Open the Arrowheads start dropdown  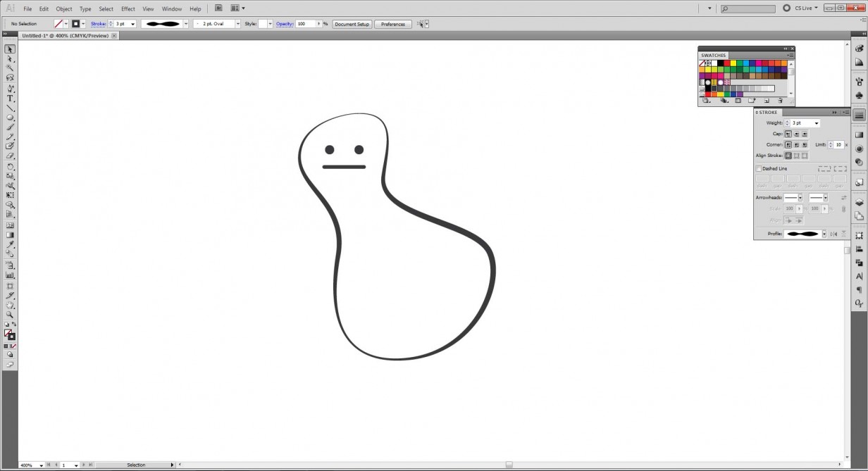tap(800, 198)
